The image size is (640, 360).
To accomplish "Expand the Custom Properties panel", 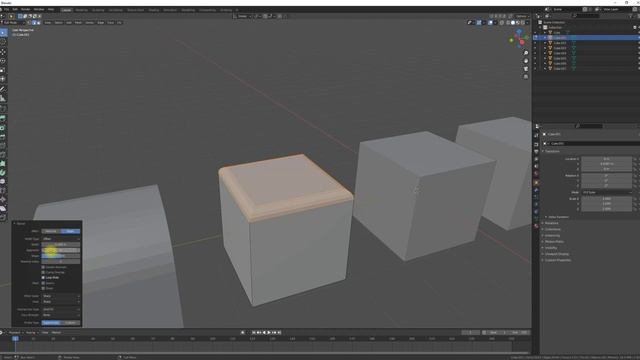I will pos(558,260).
